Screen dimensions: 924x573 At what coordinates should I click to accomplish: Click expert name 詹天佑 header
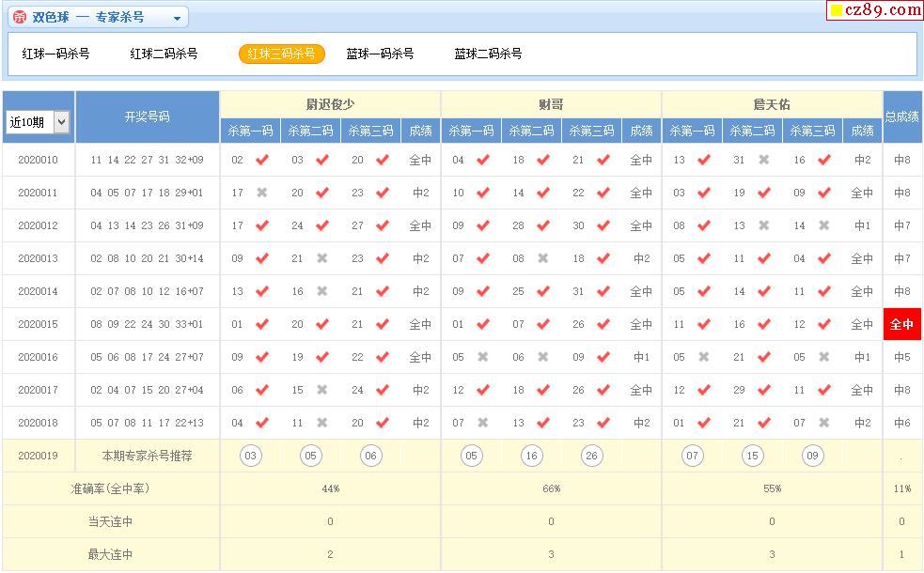[772, 104]
